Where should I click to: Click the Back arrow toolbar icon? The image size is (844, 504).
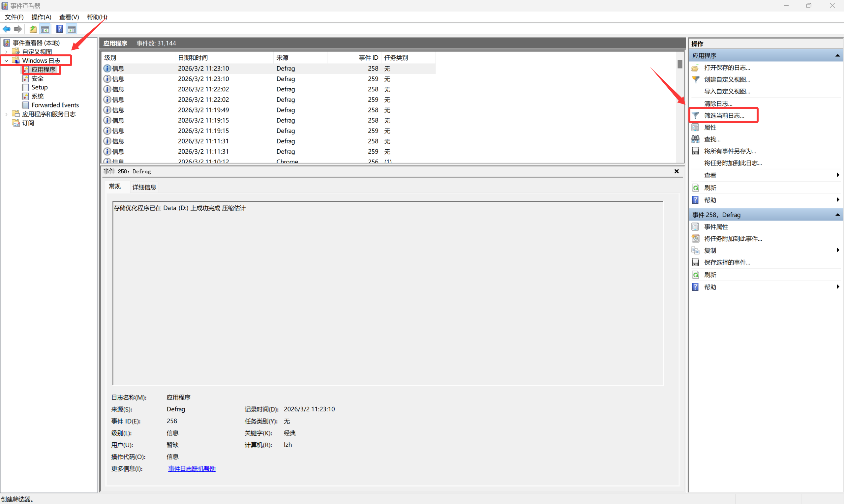click(x=7, y=29)
